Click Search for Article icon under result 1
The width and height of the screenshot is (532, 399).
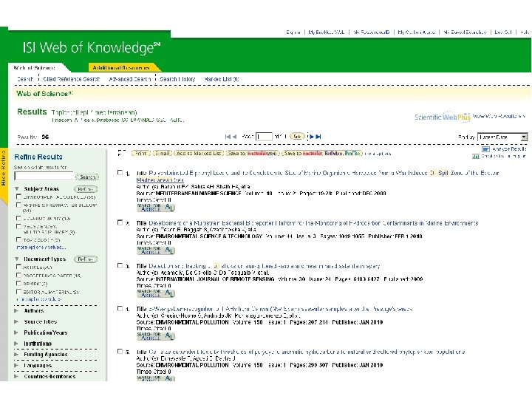click(156, 208)
